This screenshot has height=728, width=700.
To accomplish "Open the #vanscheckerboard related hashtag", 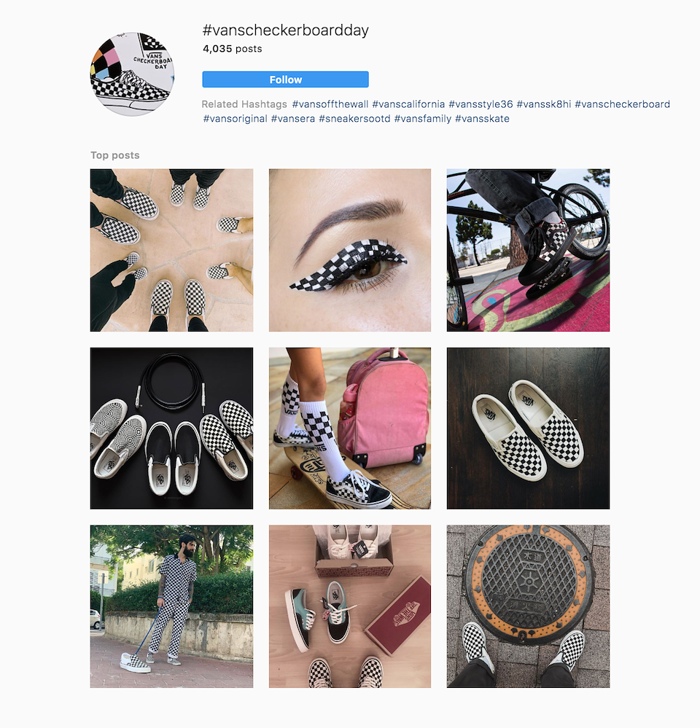I will (x=623, y=104).
